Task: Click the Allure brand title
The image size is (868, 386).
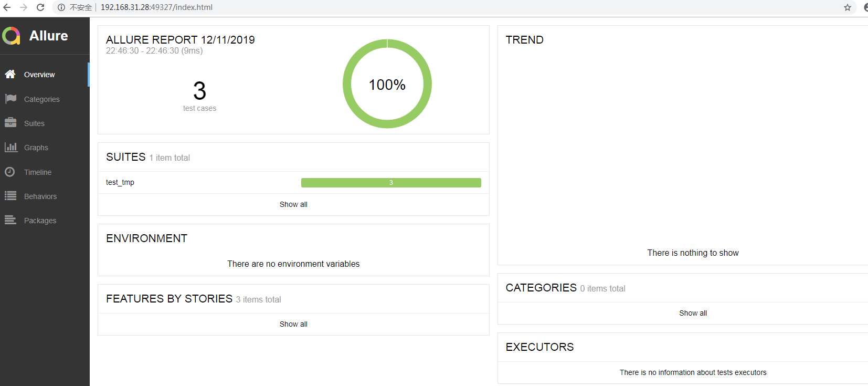Action: 49,36
